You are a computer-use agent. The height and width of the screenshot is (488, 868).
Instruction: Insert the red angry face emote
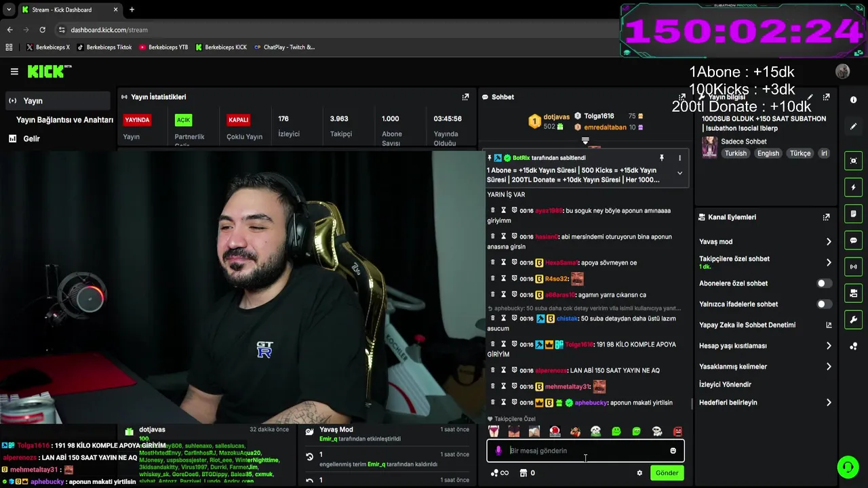click(x=677, y=432)
